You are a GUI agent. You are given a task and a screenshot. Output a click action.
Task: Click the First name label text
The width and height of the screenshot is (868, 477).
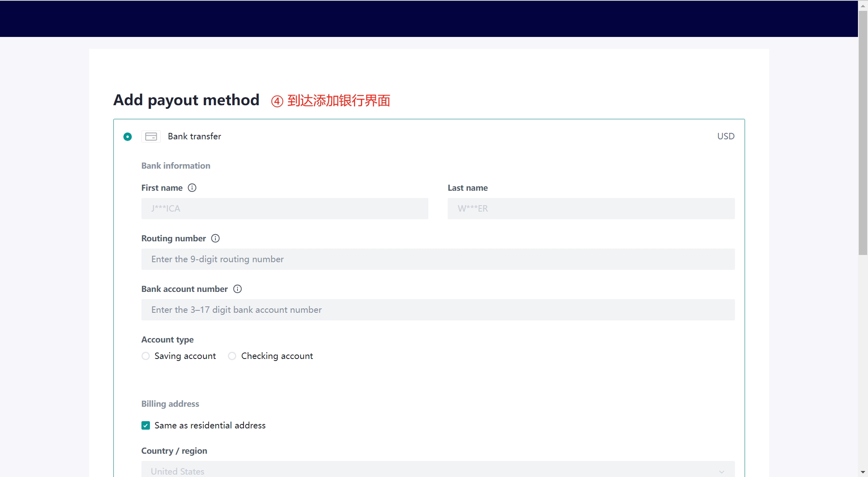coord(162,188)
